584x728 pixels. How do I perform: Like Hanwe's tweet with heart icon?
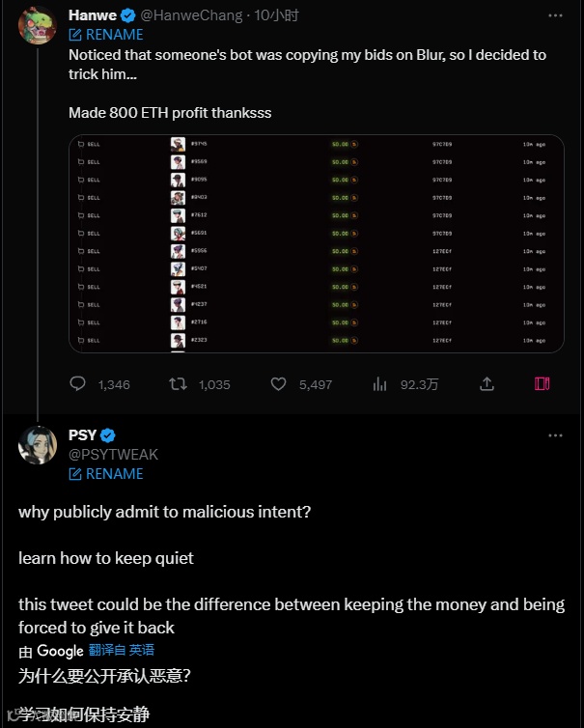click(278, 384)
